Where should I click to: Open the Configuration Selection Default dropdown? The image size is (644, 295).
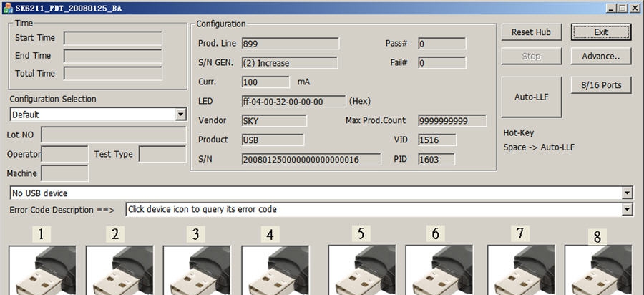click(x=180, y=115)
